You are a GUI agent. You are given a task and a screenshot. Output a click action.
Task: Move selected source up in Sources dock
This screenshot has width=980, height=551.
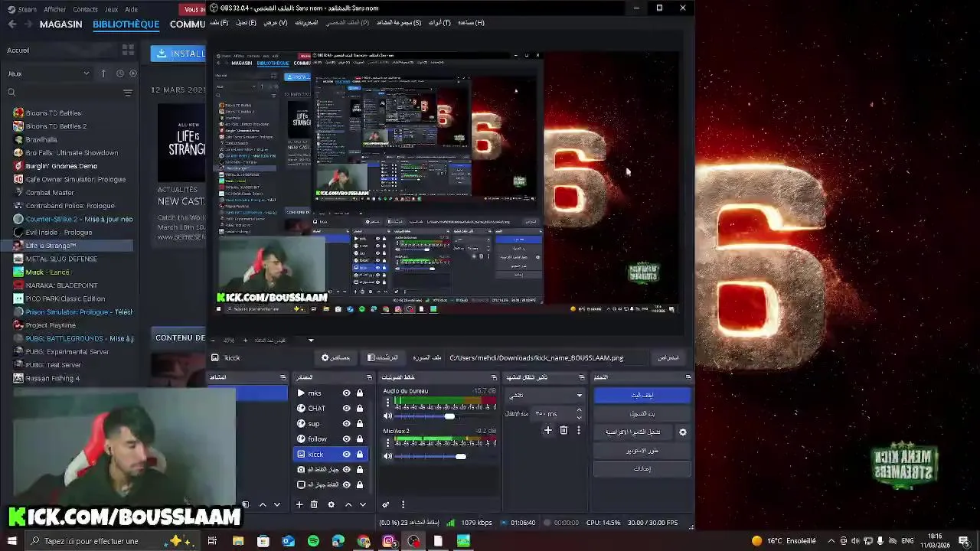pyautogui.click(x=348, y=504)
